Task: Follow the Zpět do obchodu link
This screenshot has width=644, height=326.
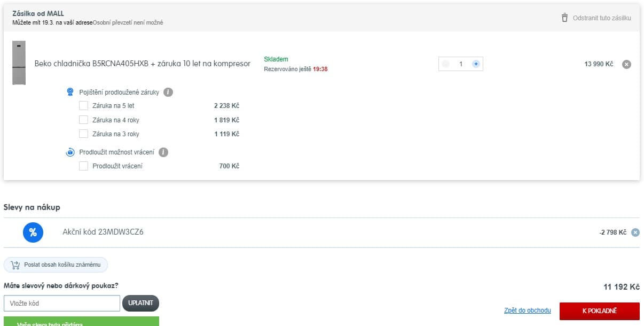Action: pos(528,311)
